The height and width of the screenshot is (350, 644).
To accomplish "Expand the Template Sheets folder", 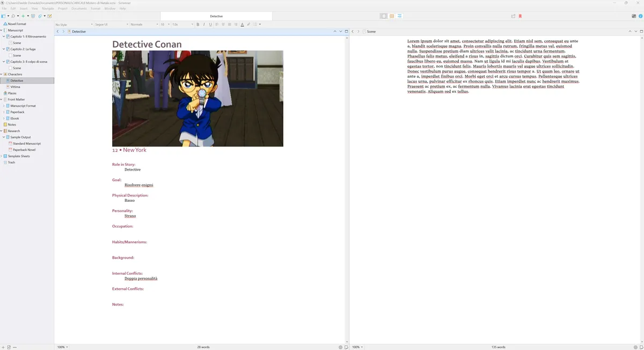I will (2, 156).
